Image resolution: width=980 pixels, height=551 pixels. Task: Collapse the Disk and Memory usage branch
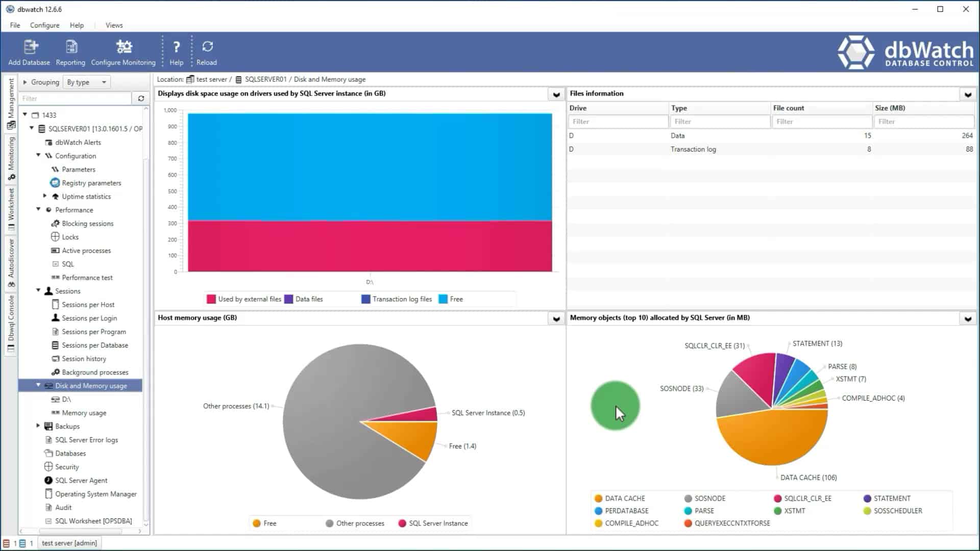coord(38,385)
